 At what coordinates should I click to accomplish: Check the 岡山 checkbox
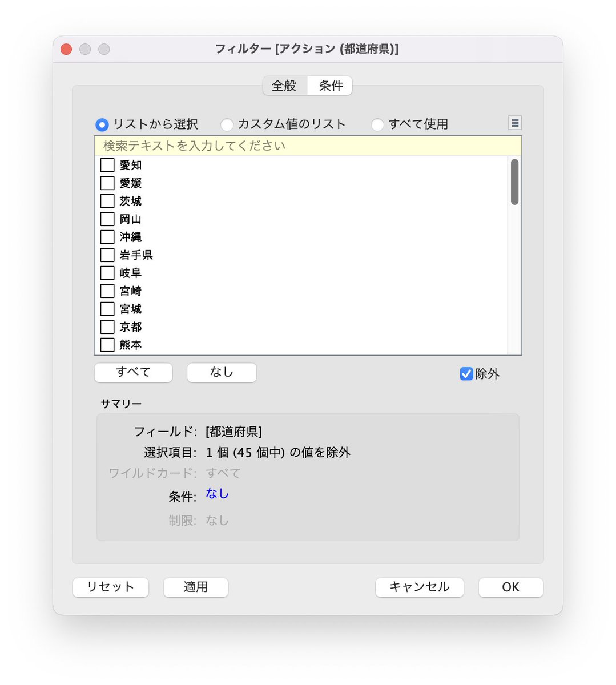[107, 219]
